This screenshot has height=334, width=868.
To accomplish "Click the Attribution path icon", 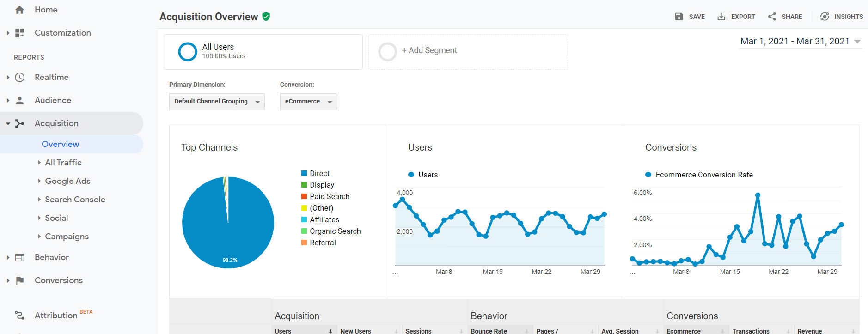I will 19,315.
